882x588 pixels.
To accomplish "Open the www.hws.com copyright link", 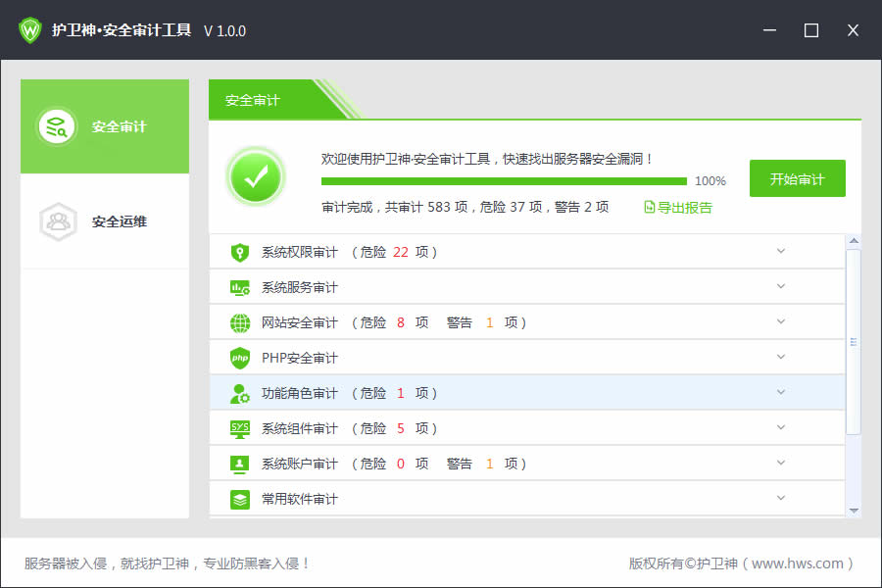I will point(797,563).
